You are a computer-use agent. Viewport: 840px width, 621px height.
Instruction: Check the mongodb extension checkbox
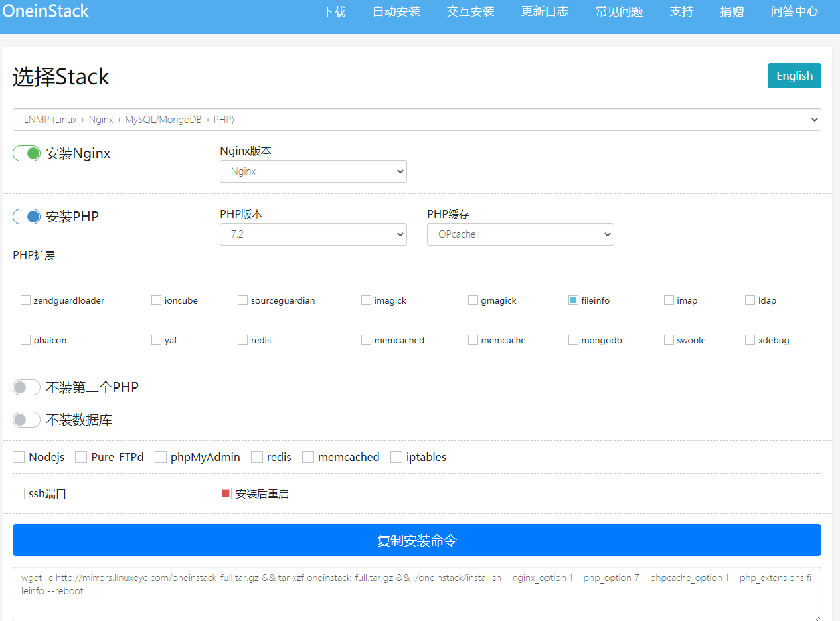(x=573, y=340)
